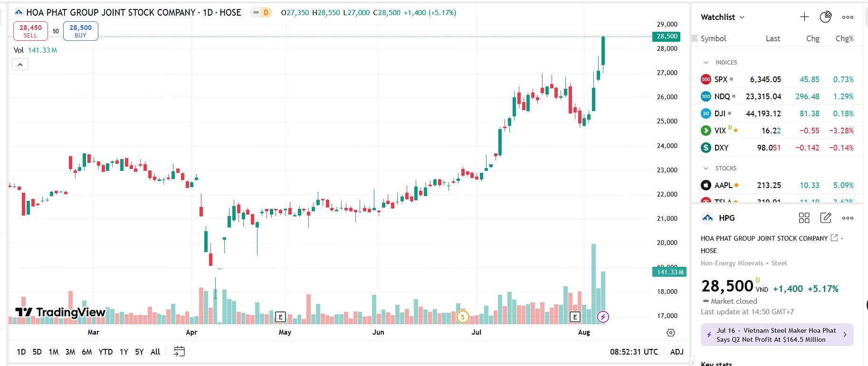
Task: Click the VIX logo icon
Action: pyautogui.click(x=706, y=131)
